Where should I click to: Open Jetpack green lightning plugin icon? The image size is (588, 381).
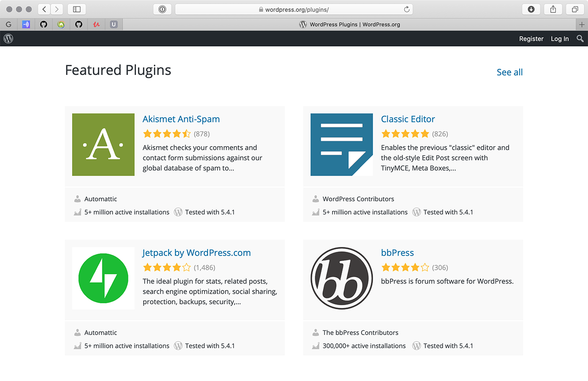pyautogui.click(x=103, y=279)
